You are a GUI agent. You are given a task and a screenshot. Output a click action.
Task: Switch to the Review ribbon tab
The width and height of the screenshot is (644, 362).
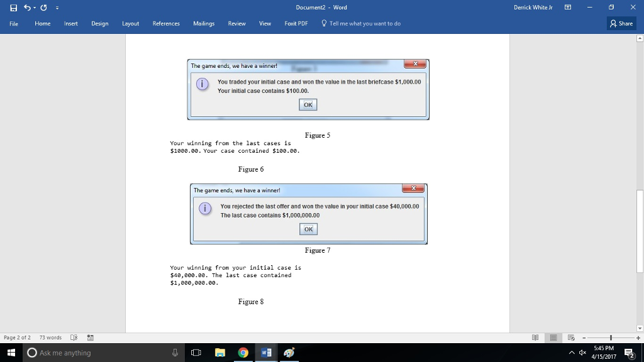point(236,23)
